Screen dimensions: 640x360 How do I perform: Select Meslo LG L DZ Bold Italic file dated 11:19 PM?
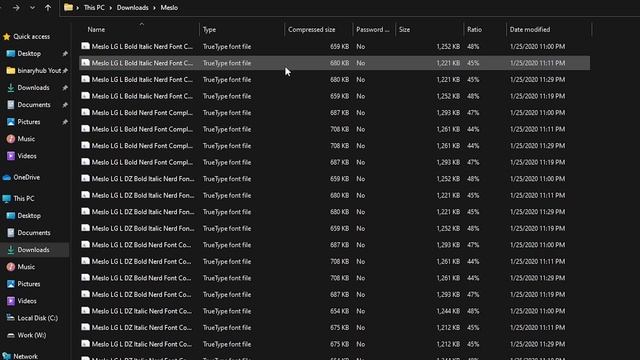pos(334,229)
